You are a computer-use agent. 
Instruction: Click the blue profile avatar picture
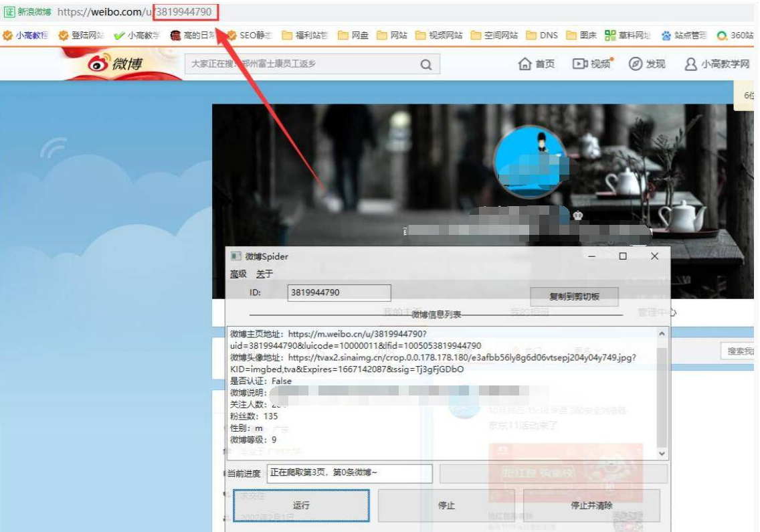click(530, 161)
